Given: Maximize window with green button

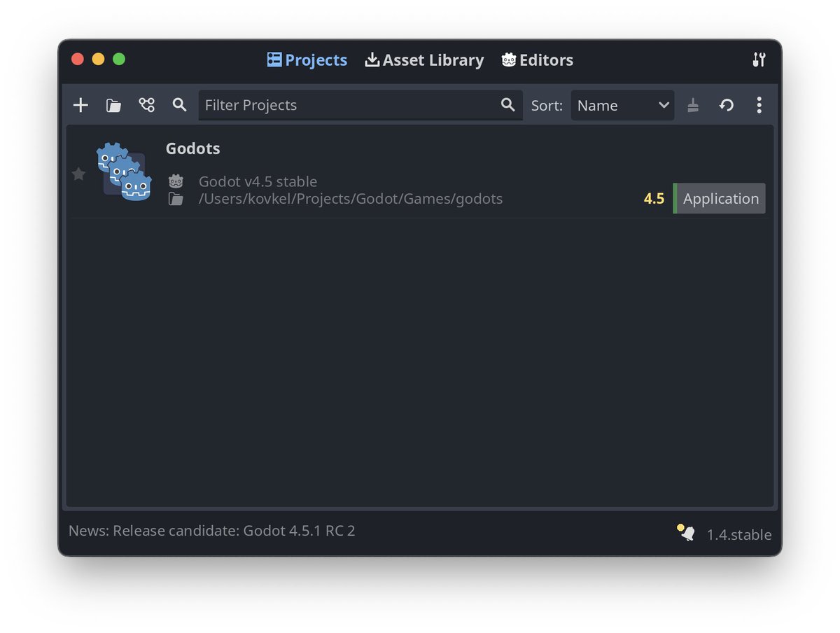Looking at the screenshot, I should pyautogui.click(x=119, y=60).
